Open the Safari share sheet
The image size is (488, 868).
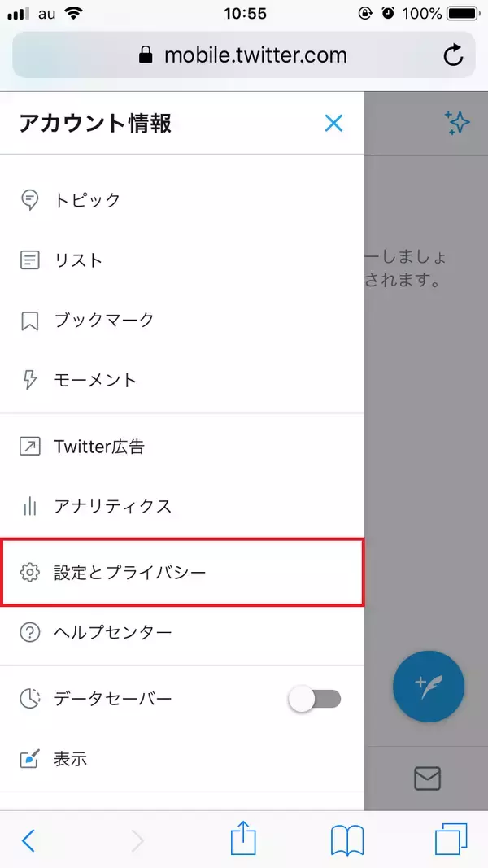[x=243, y=838]
